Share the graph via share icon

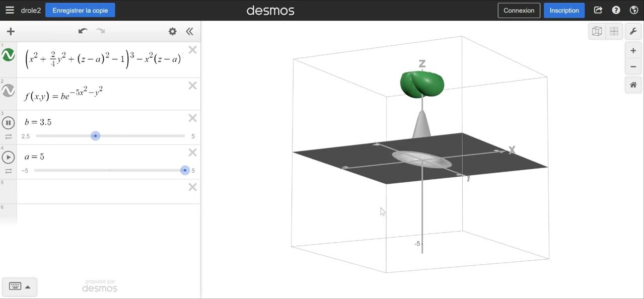(598, 10)
